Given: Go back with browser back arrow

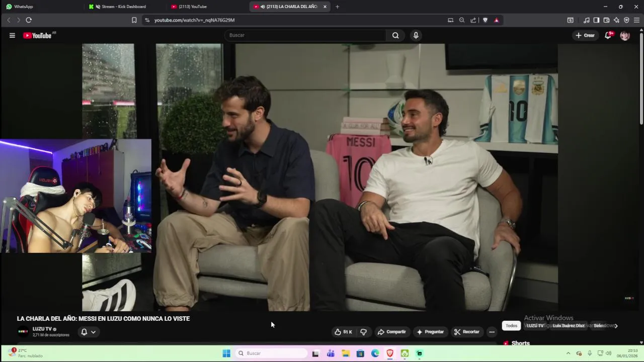Looking at the screenshot, I should tap(9, 20).
